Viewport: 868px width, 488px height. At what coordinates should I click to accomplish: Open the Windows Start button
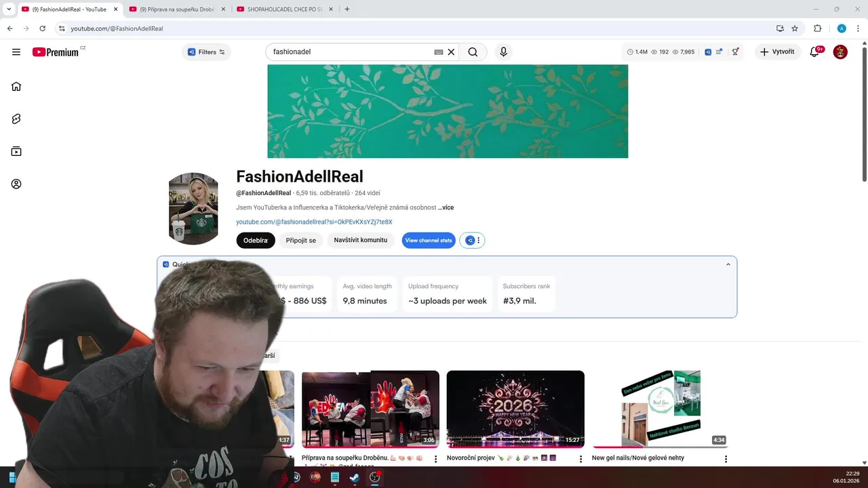click(13, 477)
